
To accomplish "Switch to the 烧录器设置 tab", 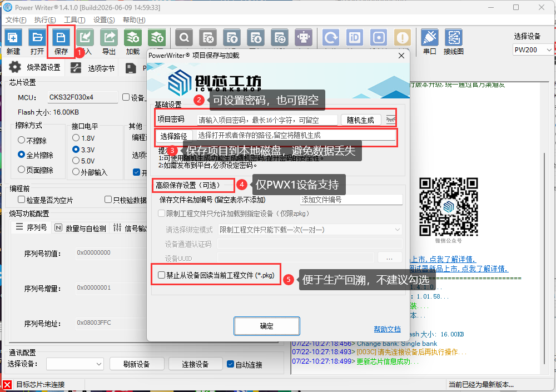I will [34, 67].
